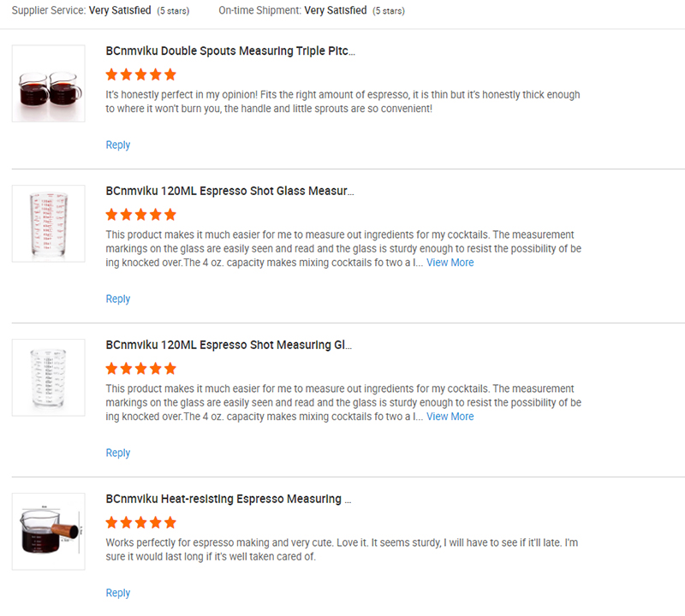Open the clear 120ML measuring glass thumbnail

48,377
